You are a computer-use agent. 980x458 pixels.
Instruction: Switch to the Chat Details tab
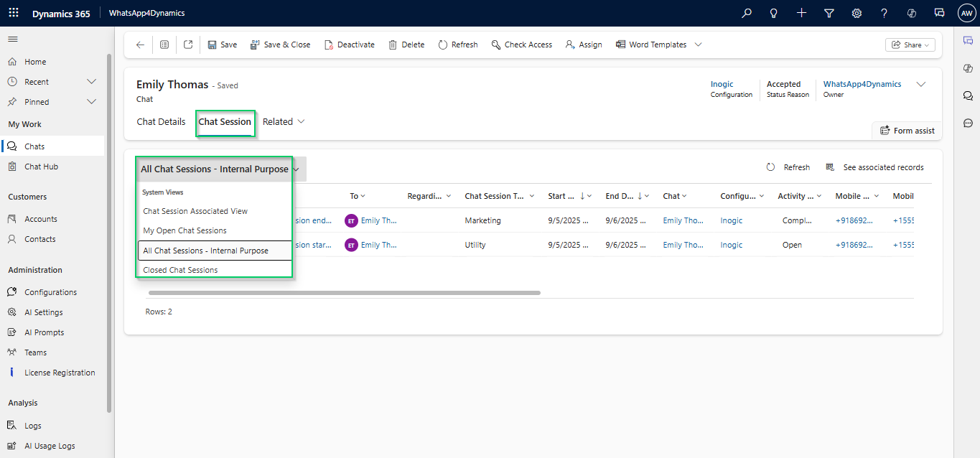pos(161,122)
